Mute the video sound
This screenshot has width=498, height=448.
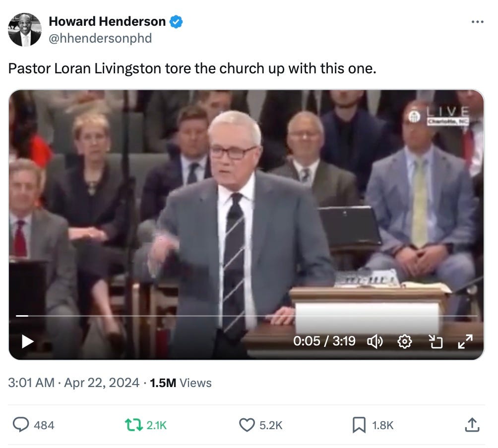tap(375, 342)
